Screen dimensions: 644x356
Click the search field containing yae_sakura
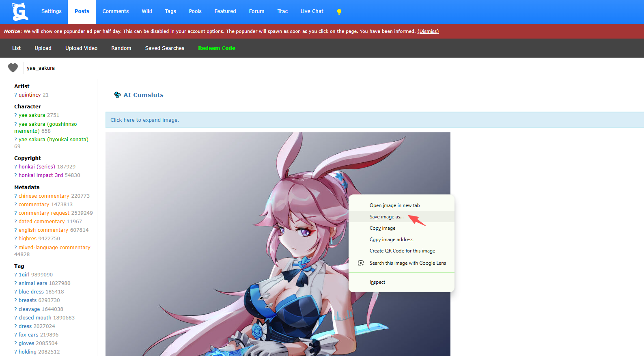click(334, 68)
